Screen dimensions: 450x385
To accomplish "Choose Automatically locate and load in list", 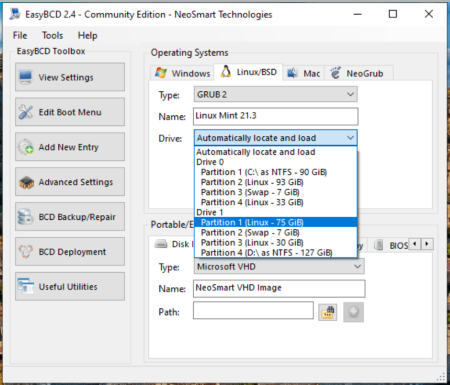I will [x=276, y=152].
